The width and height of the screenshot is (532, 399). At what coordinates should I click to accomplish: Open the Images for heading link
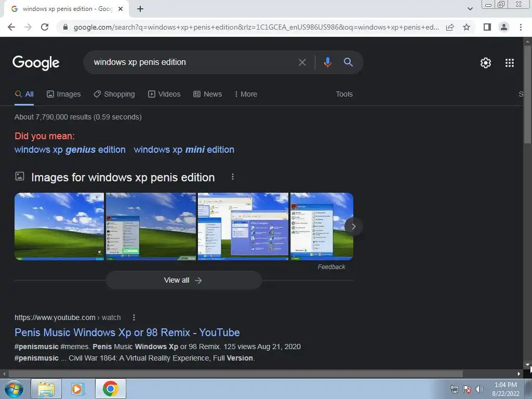(x=123, y=178)
